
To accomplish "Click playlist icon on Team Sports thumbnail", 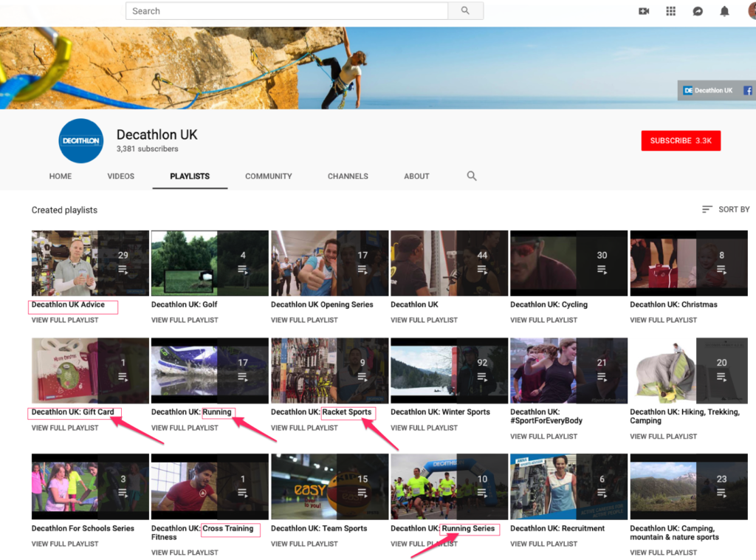I will (x=362, y=493).
